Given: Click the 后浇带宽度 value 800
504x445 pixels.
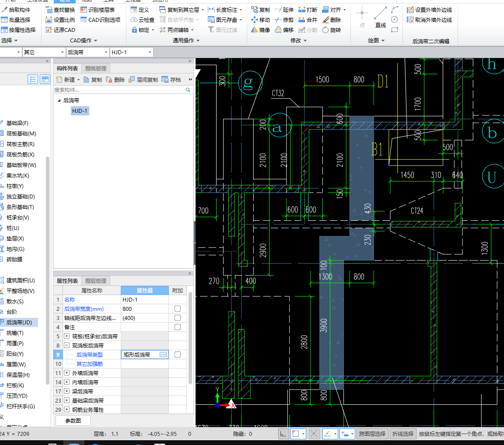Looking at the screenshot, I should pos(145,309).
